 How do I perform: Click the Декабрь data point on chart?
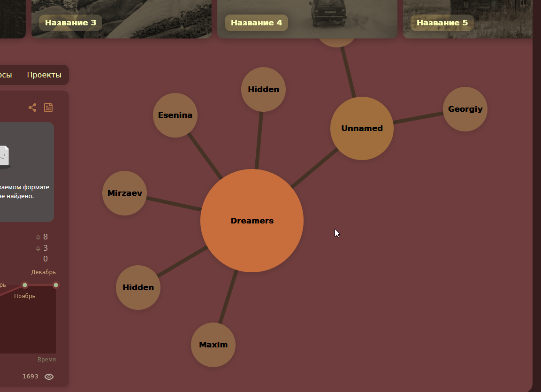[56, 285]
